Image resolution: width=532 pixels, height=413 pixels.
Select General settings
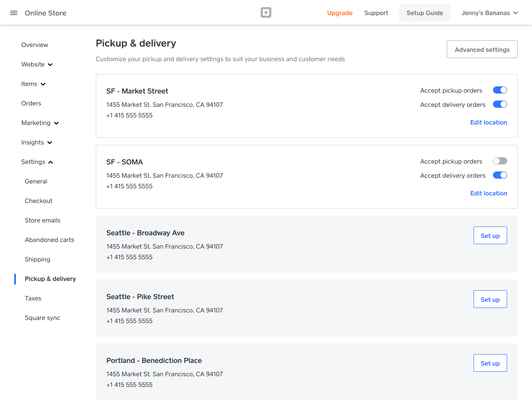[36, 181]
